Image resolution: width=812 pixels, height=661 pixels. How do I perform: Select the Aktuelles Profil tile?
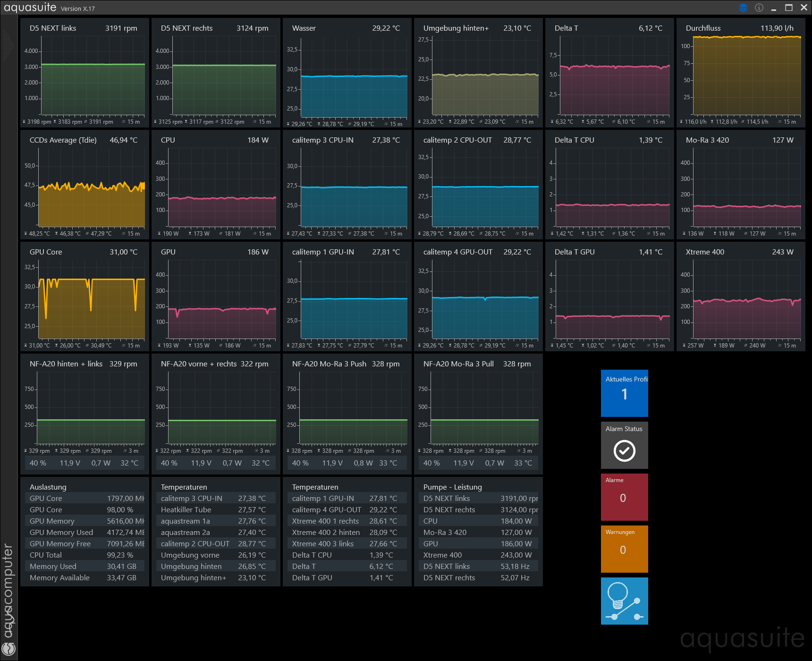point(624,393)
